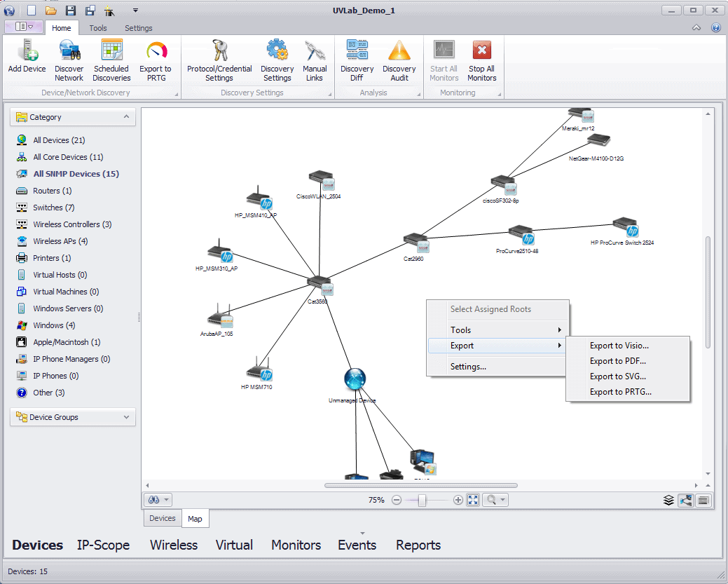Screen dimensions: 728x584
Task: Click the layers icon in map toolbar
Action: coord(668,500)
